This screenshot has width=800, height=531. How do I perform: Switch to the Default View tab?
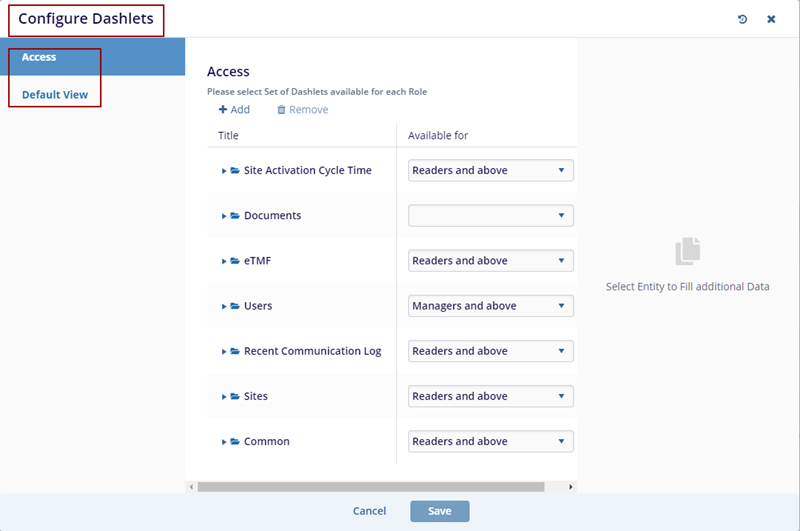point(55,95)
